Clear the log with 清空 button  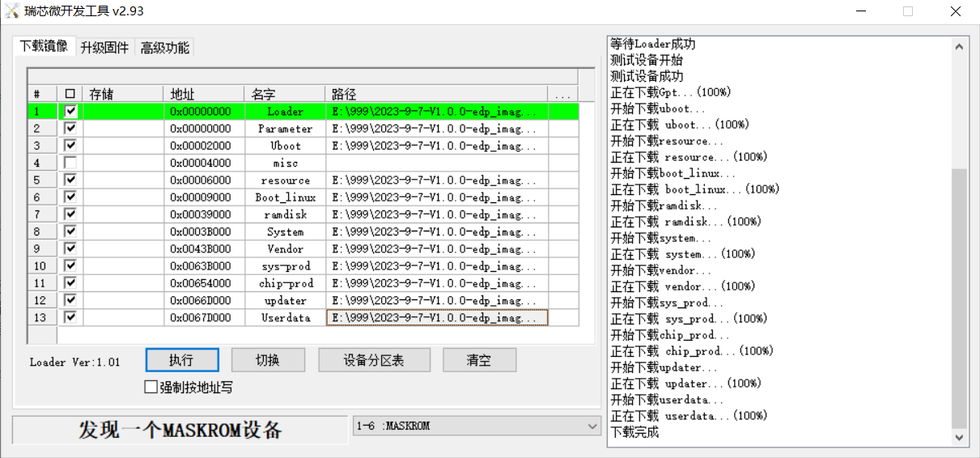click(478, 360)
